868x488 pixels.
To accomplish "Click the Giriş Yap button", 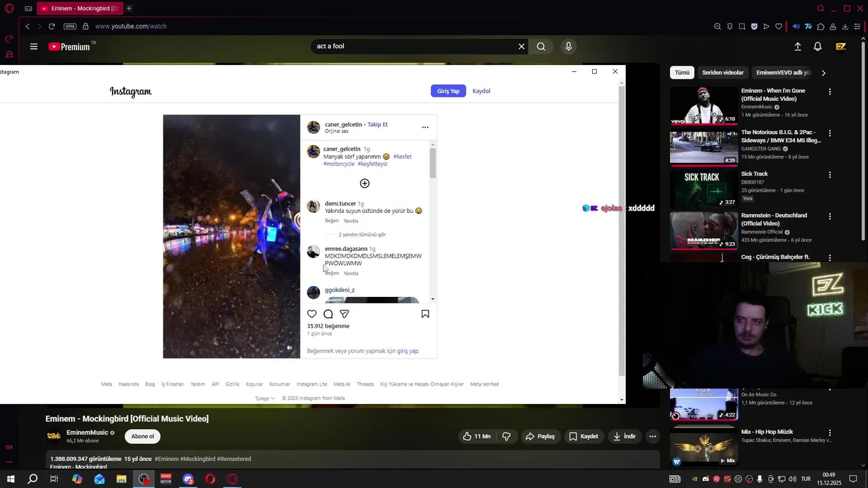I will point(448,91).
